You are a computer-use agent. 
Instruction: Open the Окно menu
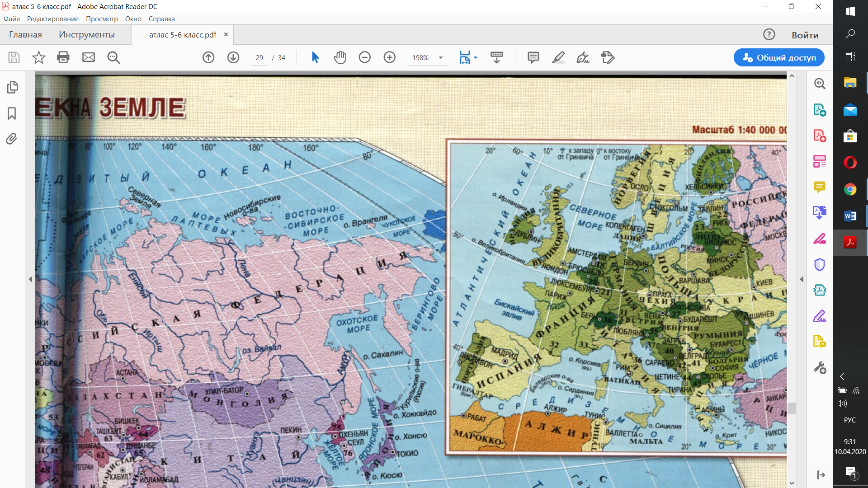pyautogui.click(x=133, y=19)
